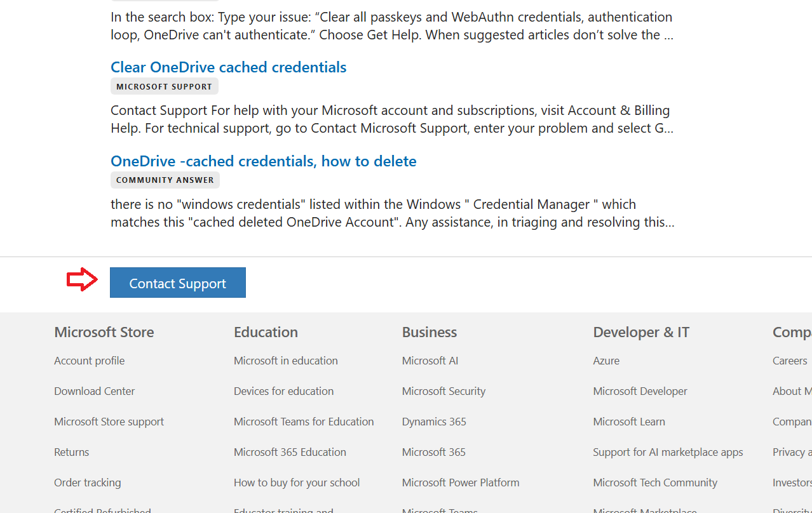Click the 'Contact Support For help' snippet text

point(392,119)
